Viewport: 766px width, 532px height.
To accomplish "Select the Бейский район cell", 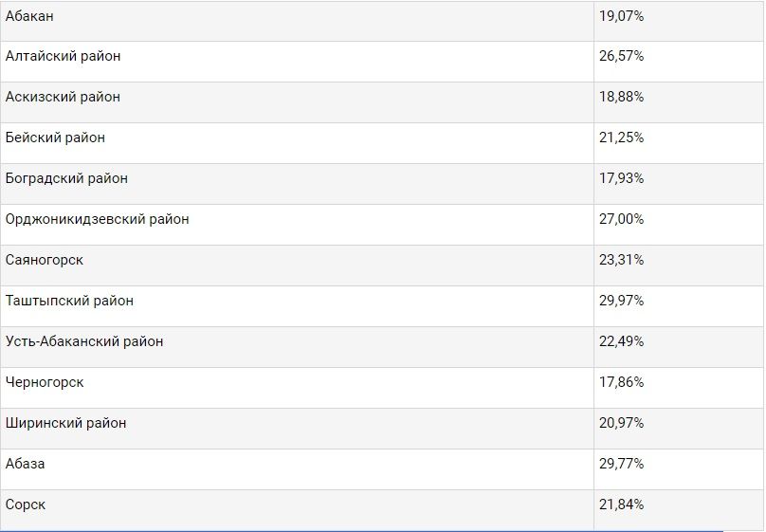I will click(x=297, y=143).
